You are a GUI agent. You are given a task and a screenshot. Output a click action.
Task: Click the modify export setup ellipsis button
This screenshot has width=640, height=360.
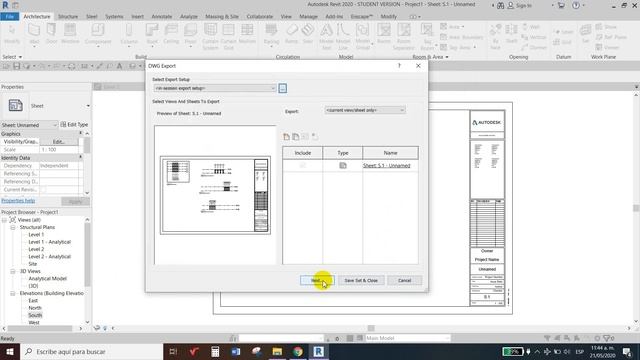282,88
